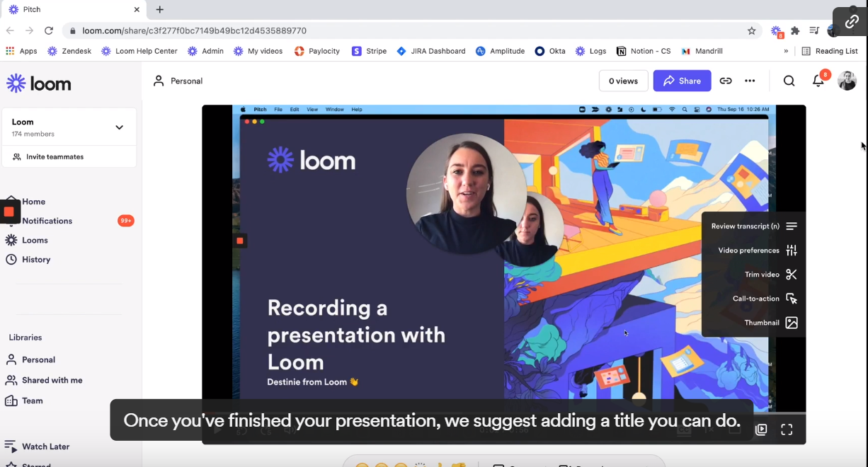Image resolution: width=868 pixels, height=467 pixels.
Task: Open the Reading List
Action: click(830, 51)
